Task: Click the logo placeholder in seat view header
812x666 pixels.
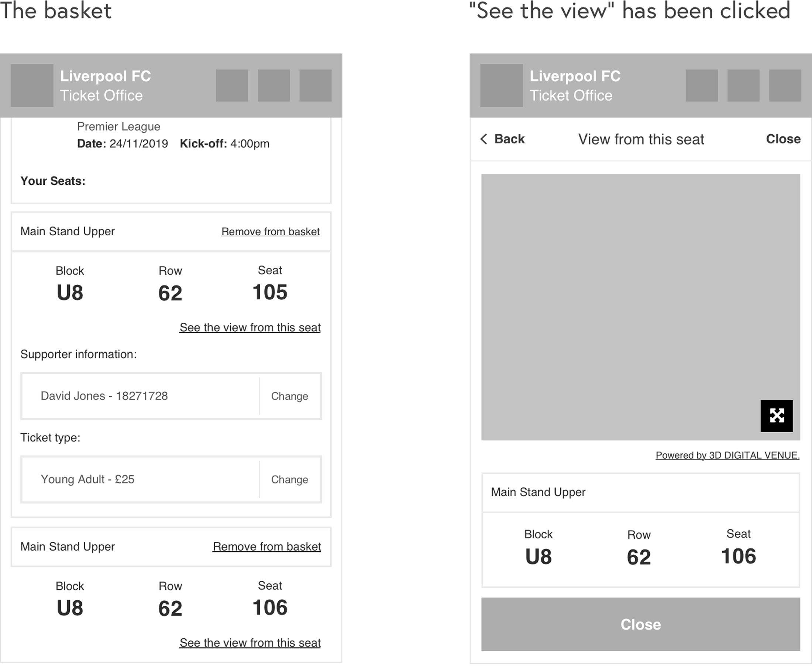Action: click(x=501, y=85)
